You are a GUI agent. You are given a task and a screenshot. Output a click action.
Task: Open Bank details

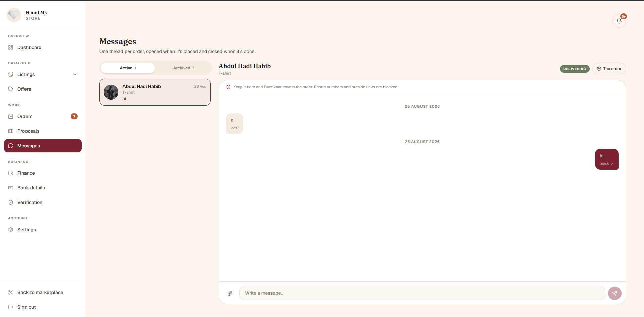pos(43,188)
